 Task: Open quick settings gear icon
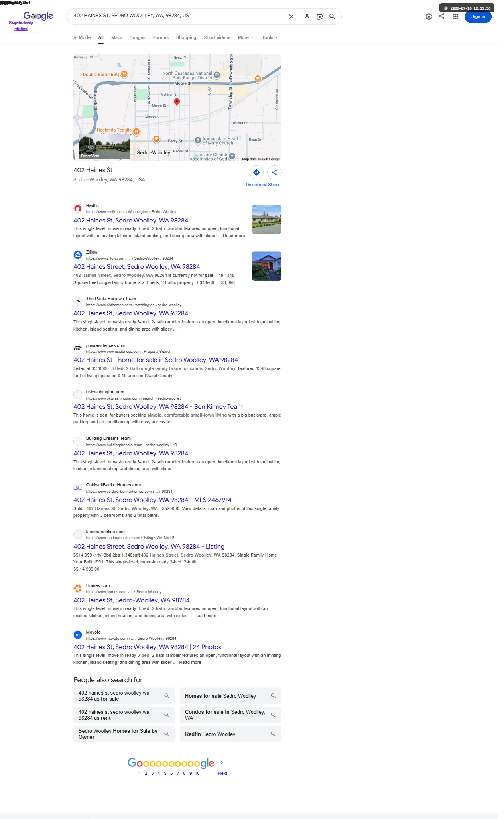[x=429, y=17]
